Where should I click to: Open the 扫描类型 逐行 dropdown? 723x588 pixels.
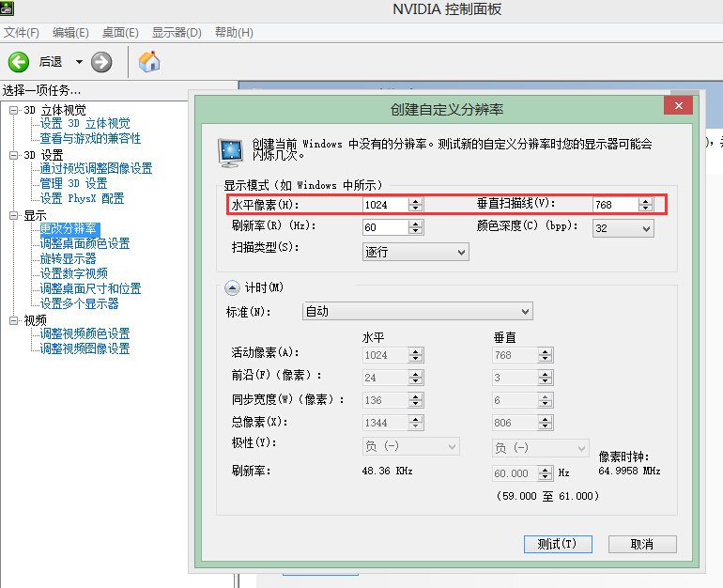(415, 253)
